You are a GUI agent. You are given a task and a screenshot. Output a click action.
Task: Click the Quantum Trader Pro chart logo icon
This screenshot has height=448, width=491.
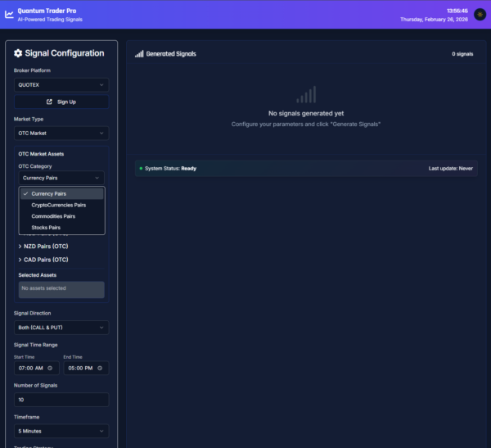(x=9, y=14)
